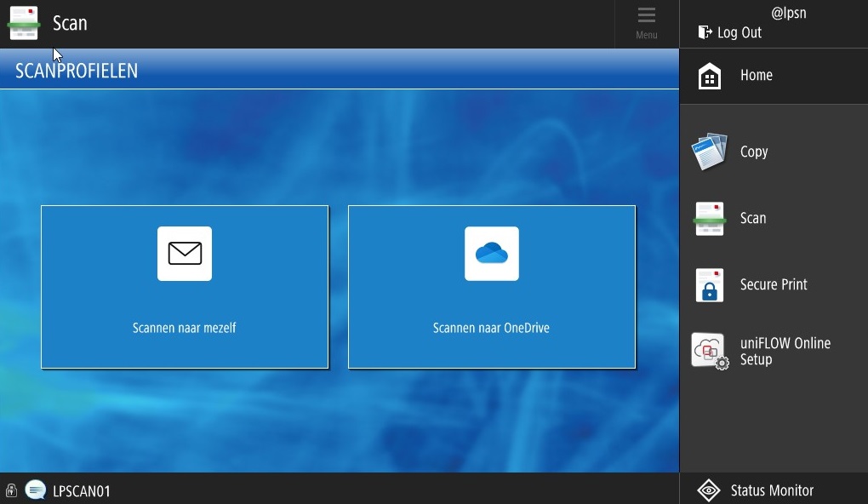
Task: Choose the 'Scannen naar OneDrive' profile label
Action: tap(491, 328)
